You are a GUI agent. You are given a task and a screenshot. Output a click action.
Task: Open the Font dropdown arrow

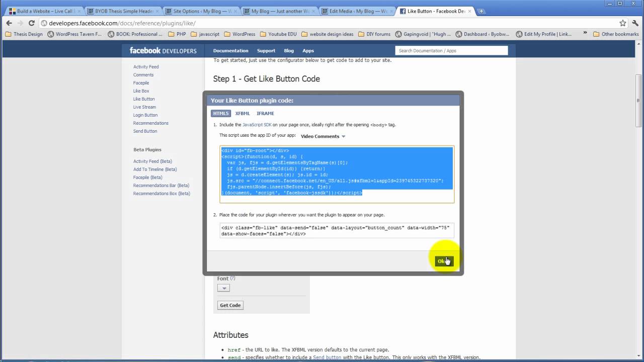223,288
